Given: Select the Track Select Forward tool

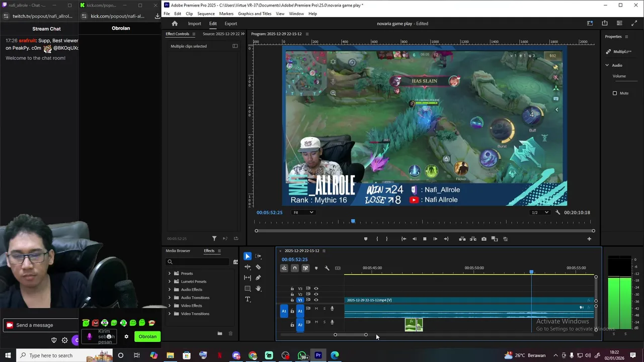Looking at the screenshot, I should tap(258, 256).
